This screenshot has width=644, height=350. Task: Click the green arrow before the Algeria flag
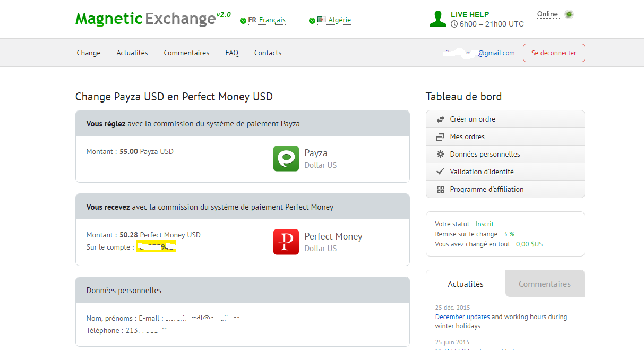(312, 21)
